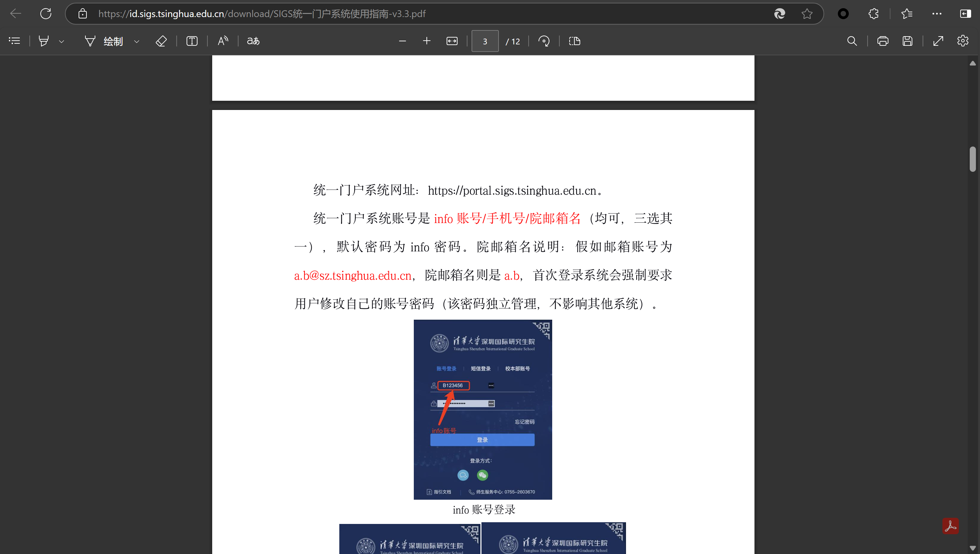980x554 pixels.
Task: Click the '/ 12' total pages text
Action: [x=513, y=41]
